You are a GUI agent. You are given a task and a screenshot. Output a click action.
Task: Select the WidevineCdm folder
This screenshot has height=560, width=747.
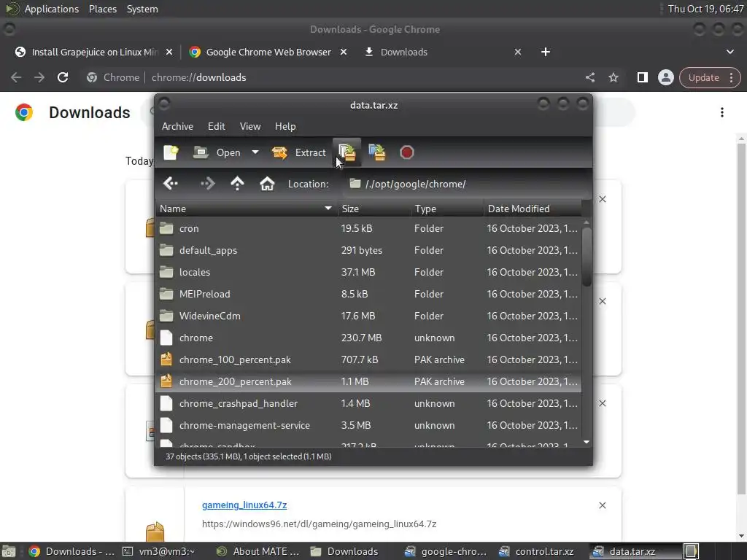(368, 316)
